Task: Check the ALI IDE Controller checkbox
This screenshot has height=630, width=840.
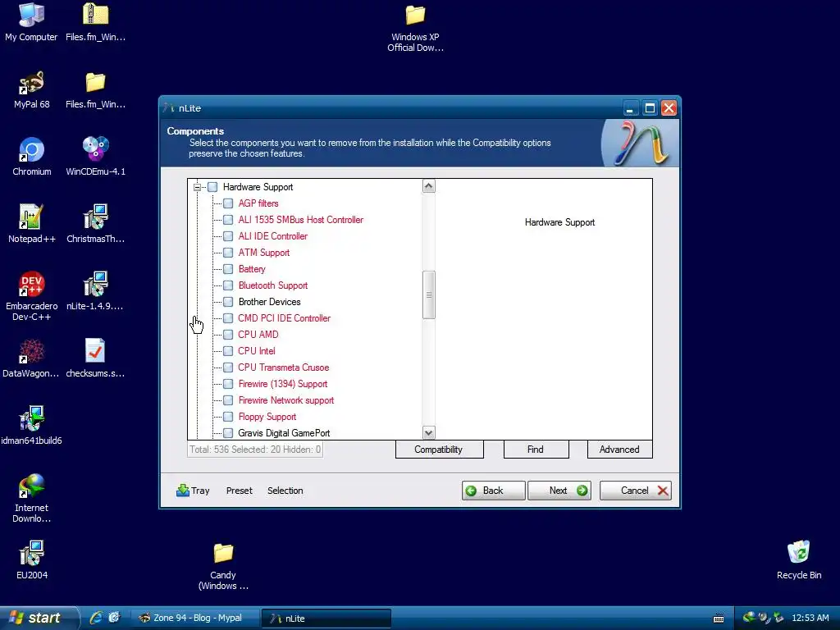Action: click(x=228, y=236)
